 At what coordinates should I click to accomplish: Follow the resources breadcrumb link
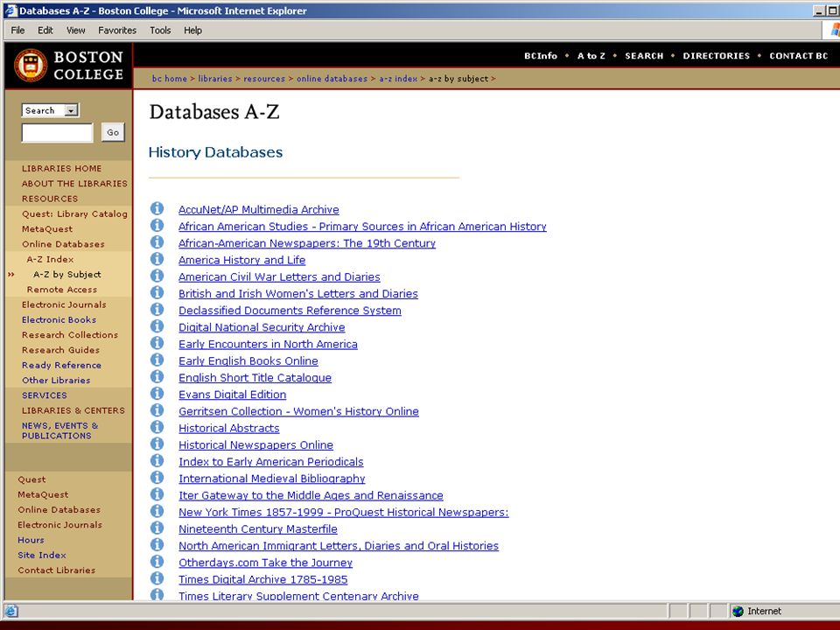click(x=264, y=79)
